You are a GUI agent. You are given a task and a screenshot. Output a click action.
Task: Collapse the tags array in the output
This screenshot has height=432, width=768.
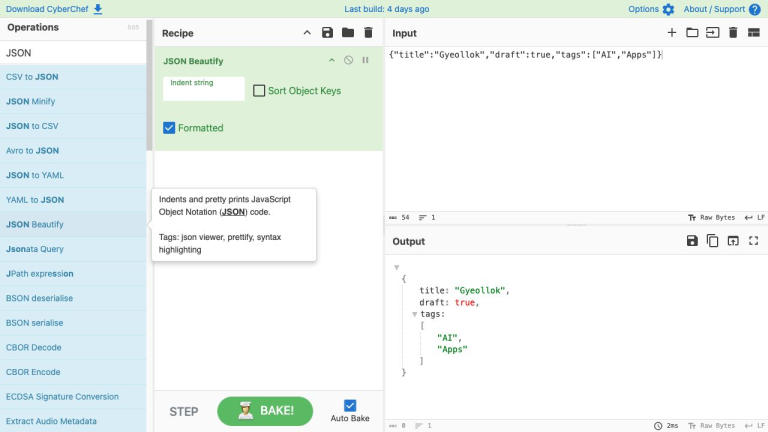coord(414,314)
